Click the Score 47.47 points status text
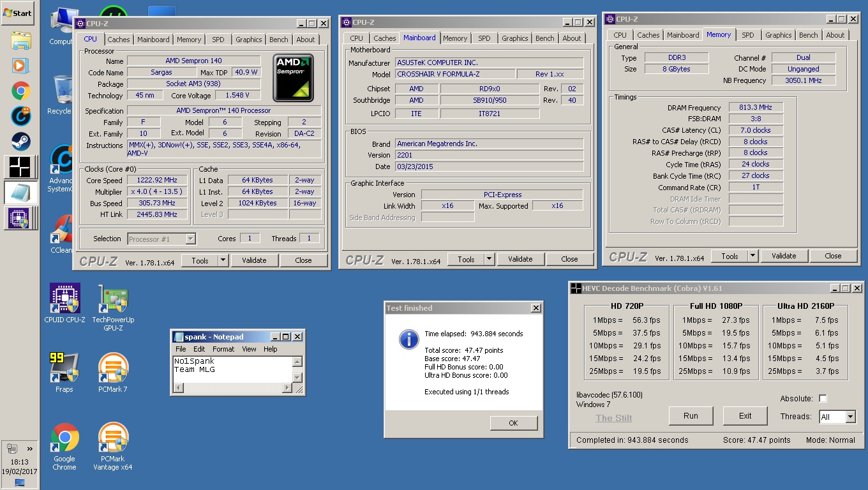Image resolution: width=868 pixels, height=490 pixels. click(x=757, y=440)
